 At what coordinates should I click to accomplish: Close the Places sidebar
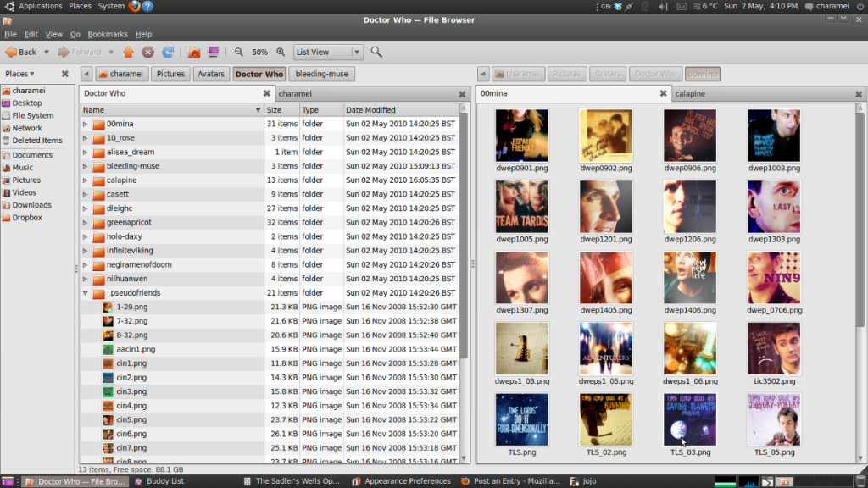click(x=64, y=74)
